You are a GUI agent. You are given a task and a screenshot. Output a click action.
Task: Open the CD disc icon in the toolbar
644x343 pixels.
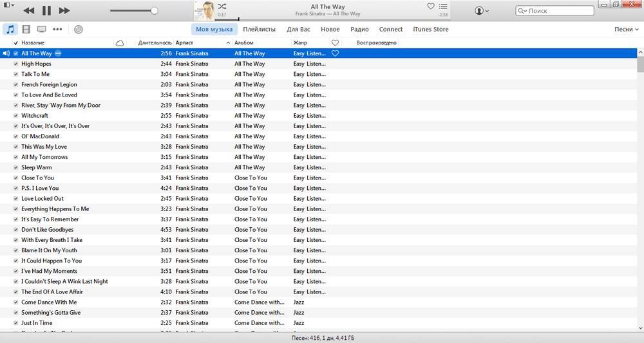[79, 29]
